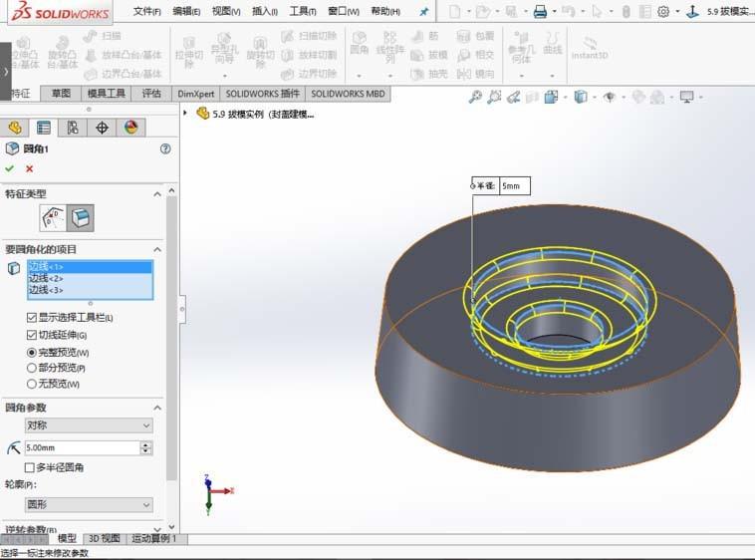This screenshot has height=560, width=755.
Task: Open Display Style dropdown arrow
Action: (595, 98)
